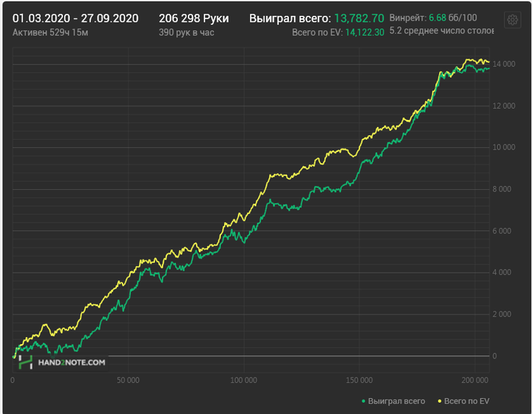Image resolution: width=532 pixels, height=414 pixels.
Task: Click the '206 298 Руки' hands count
Action: pyautogui.click(x=194, y=18)
